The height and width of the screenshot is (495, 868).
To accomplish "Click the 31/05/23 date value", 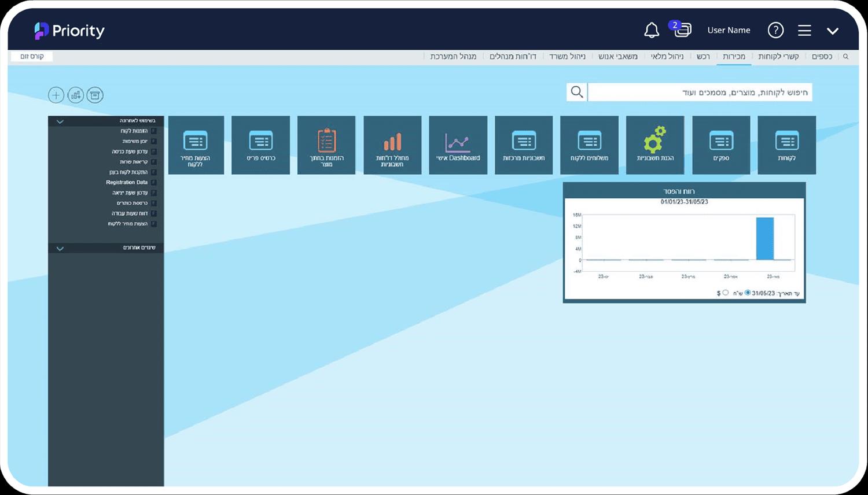I will pyautogui.click(x=763, y=293).
